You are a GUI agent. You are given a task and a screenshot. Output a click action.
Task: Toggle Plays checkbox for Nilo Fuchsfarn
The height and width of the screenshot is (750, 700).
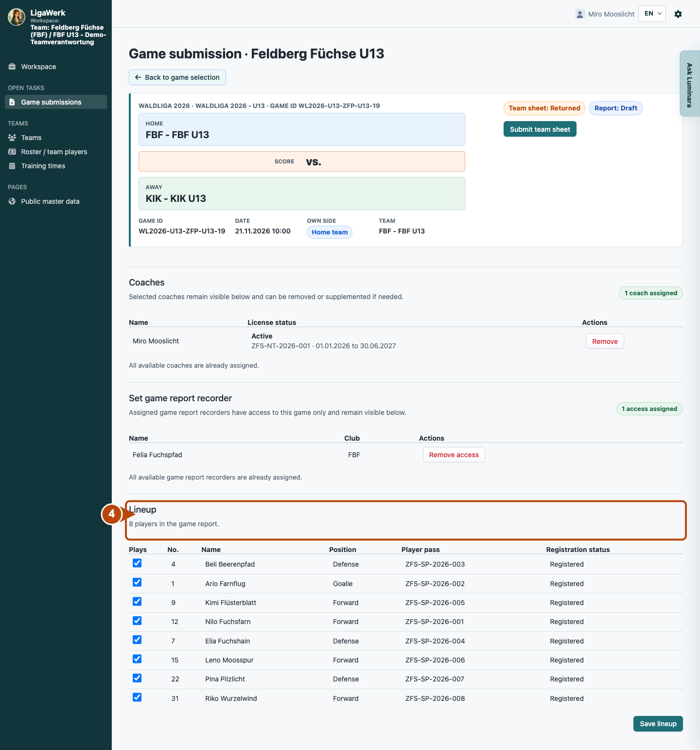point(137,621)
